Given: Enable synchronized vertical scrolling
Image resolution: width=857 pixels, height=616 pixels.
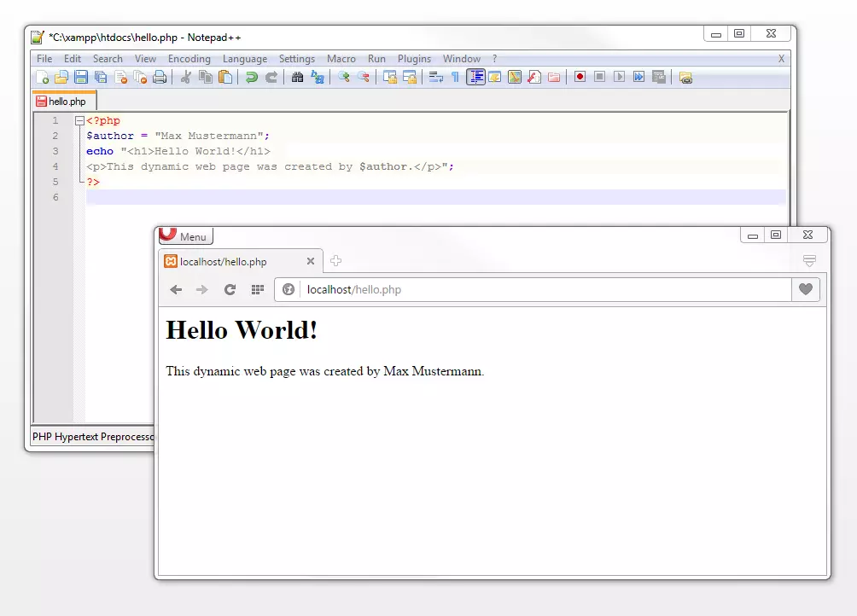Looking at the screenshot, I should click(388, 77).
